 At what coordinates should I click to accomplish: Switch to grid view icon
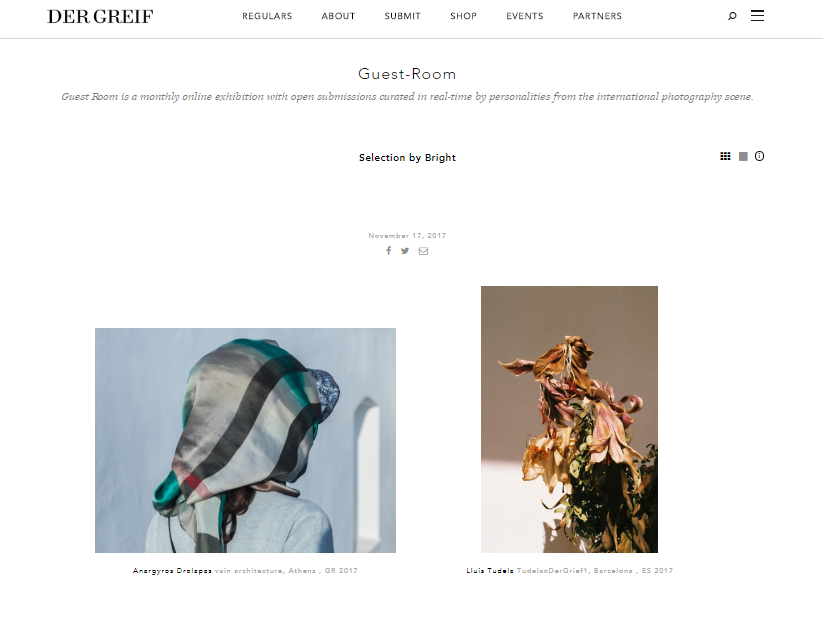pos(725,156)
